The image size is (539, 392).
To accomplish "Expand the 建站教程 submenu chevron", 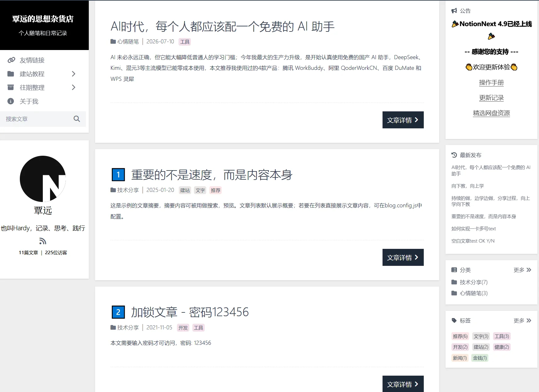I will (x=73, y=74).
